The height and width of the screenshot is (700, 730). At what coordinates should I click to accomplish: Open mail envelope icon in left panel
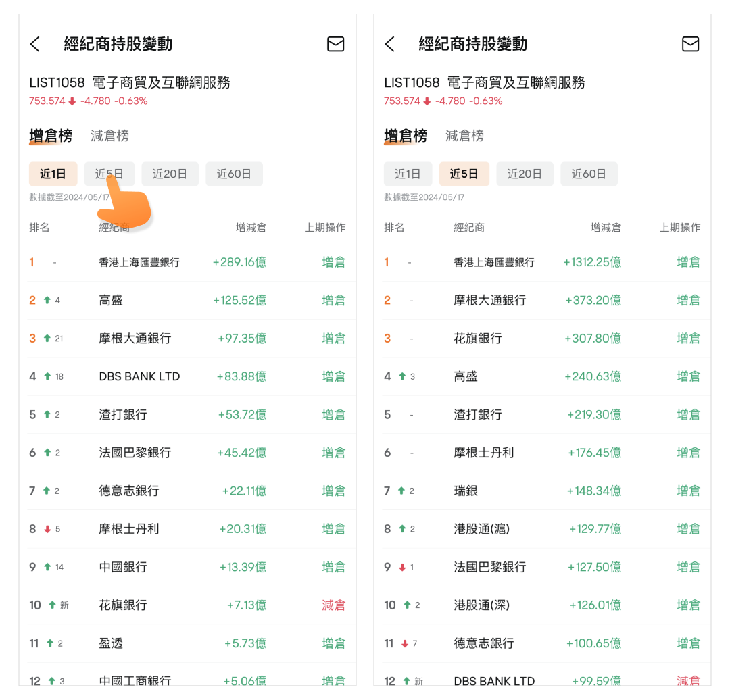(x=335, y=45)
